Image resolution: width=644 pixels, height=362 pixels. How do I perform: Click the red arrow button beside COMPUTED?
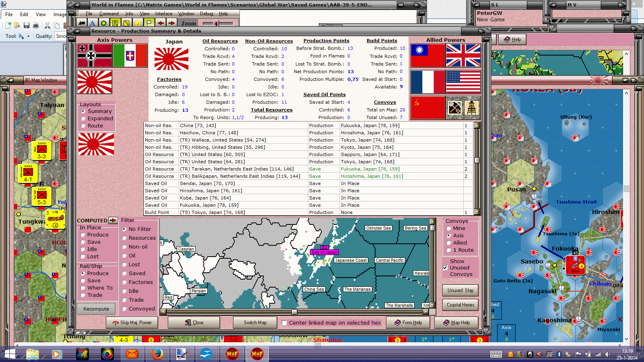(113, 220)
